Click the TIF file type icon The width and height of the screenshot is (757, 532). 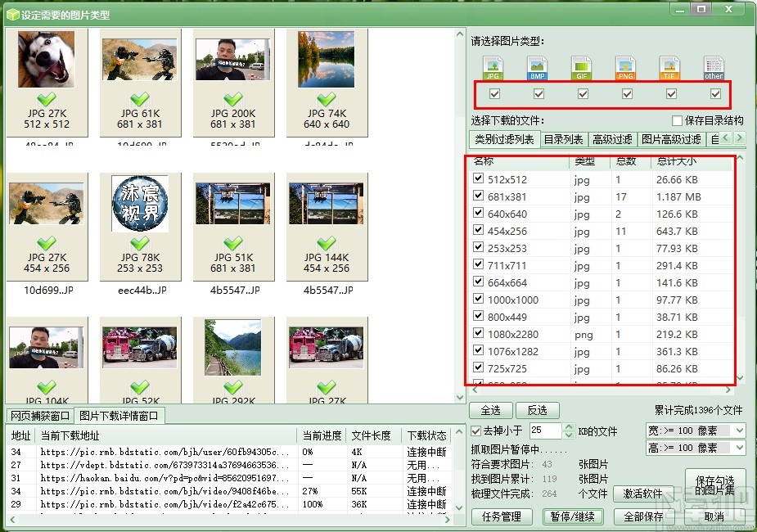click(x=669, y=68)
